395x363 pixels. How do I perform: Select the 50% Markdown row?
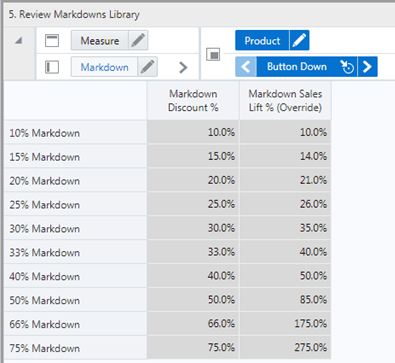coord(76,300)
